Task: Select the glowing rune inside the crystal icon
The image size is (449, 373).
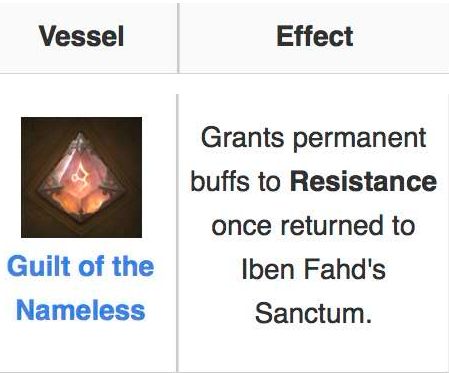Action: [80, 174]
